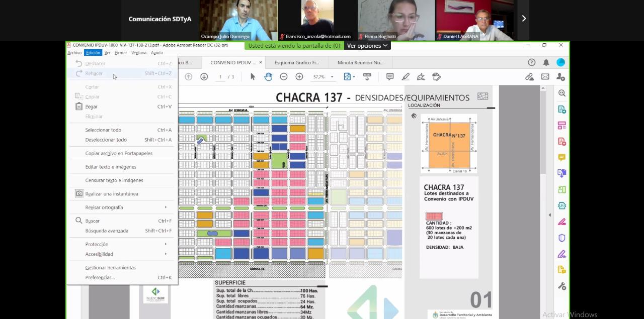Viewport: 644px width, 319px height.
Task: Select the arrow selection tool
Action: pos(253,77)
